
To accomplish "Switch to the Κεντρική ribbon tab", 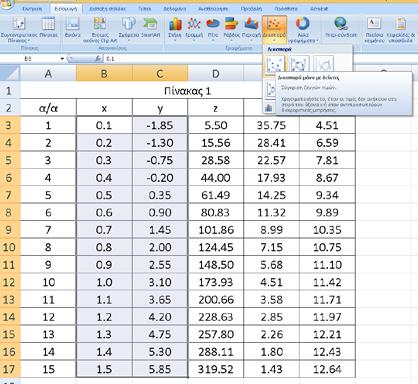I will tap(32, 9).
